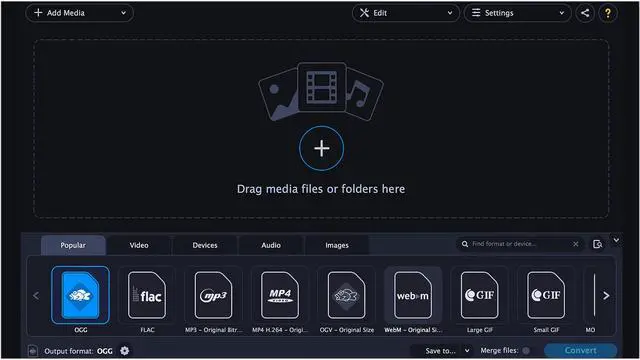Click the device detection icon beside search
This screenshot has width=640, height=360.
[x=598, y=244]
